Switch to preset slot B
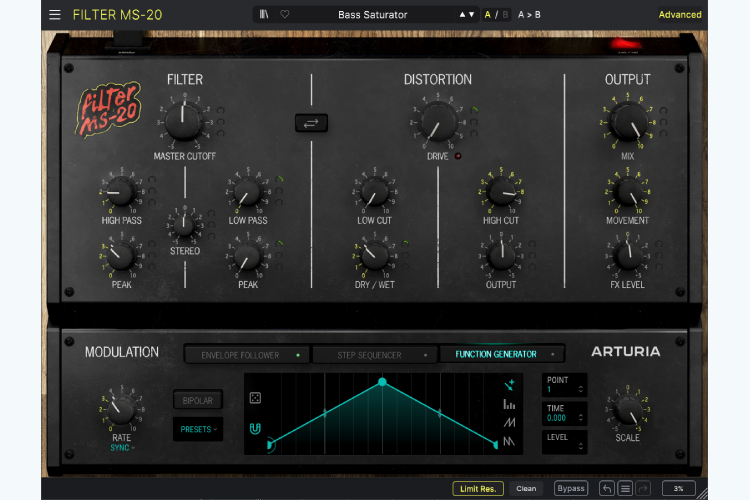This screenshot has height=500, width=750. (505, 14)
